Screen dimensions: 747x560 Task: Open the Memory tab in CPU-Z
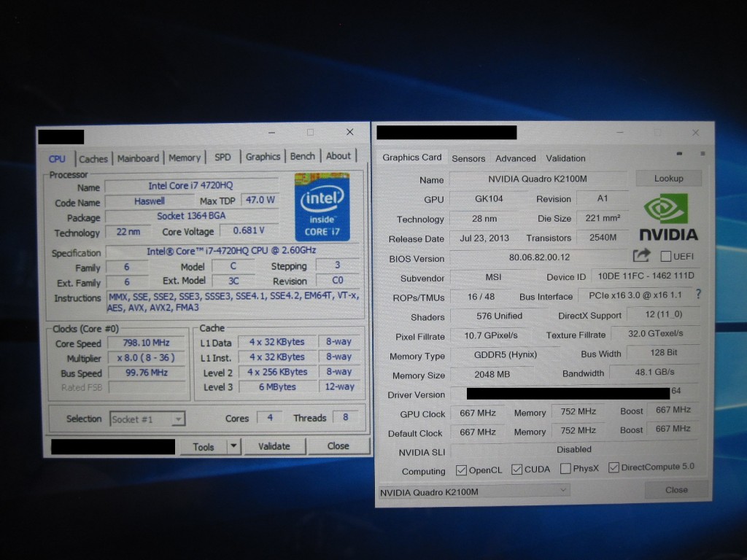tap(185, 157)
